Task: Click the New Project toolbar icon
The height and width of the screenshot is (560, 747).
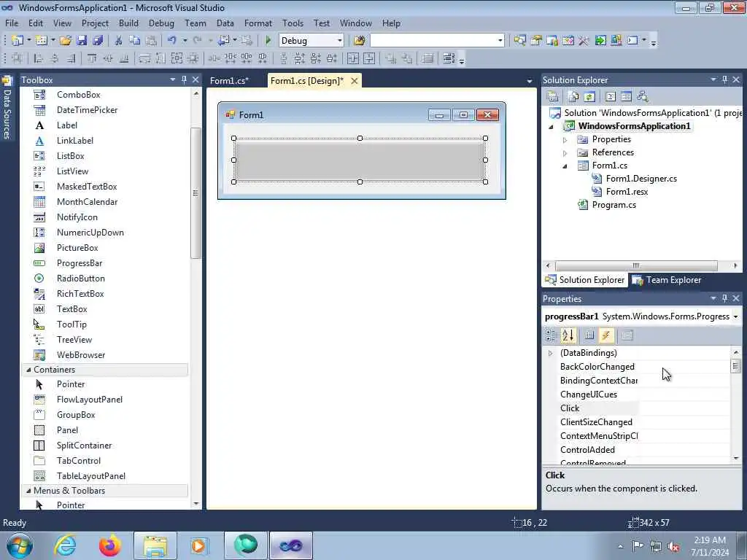Action: coord(18,41)
